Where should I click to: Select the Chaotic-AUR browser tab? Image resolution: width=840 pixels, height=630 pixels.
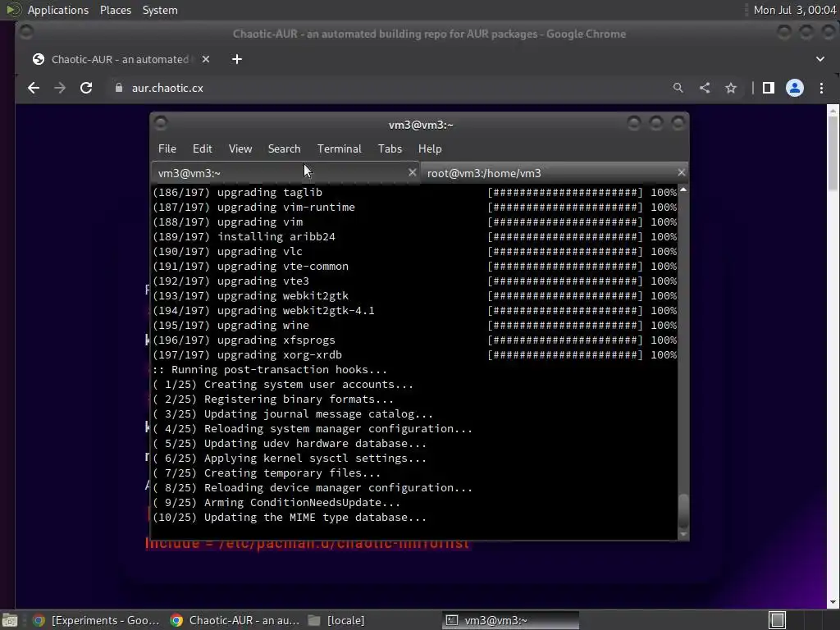(x=121, y=59)
